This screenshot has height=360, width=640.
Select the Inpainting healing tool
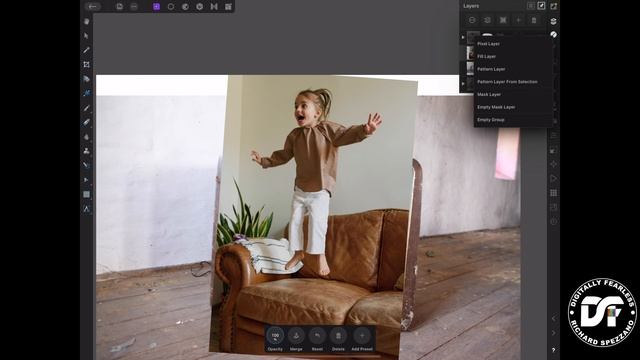[87, 165]
